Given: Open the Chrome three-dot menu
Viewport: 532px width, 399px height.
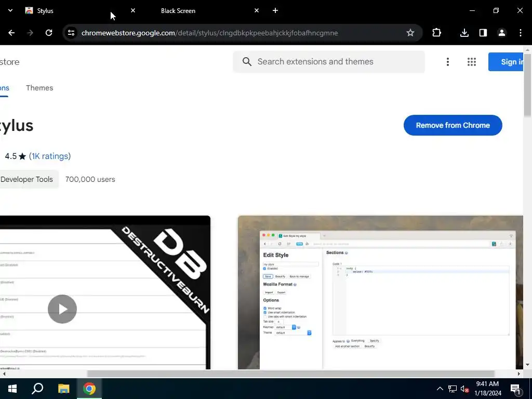Looking at the screenshot, I should click(x=521, y=33).
